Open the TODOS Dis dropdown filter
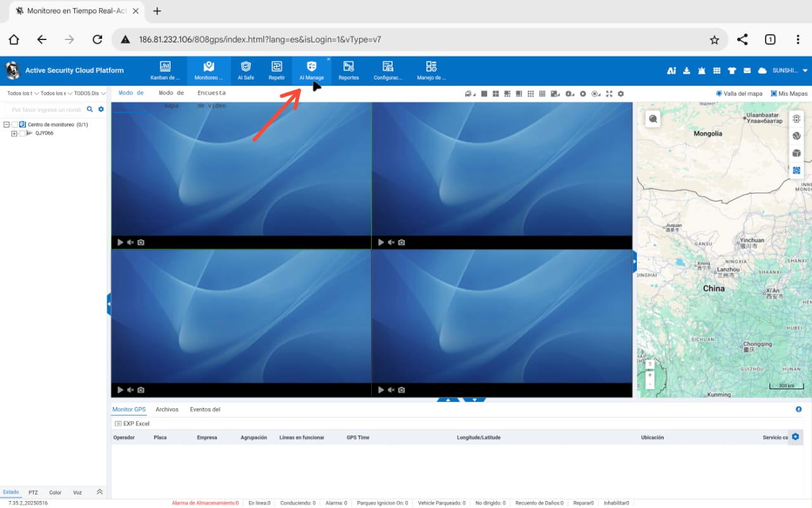 89,93
